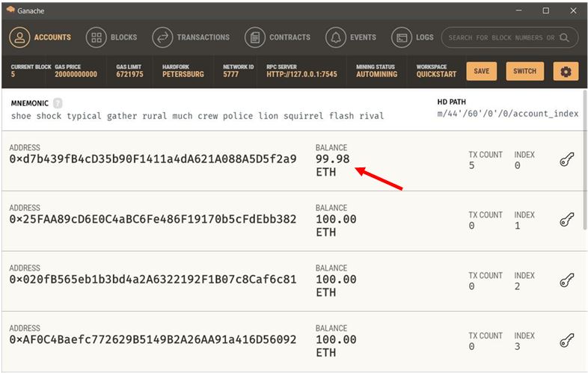Open the Logs tab
Viewport: 588px width, 373px height.
(413, 37)
